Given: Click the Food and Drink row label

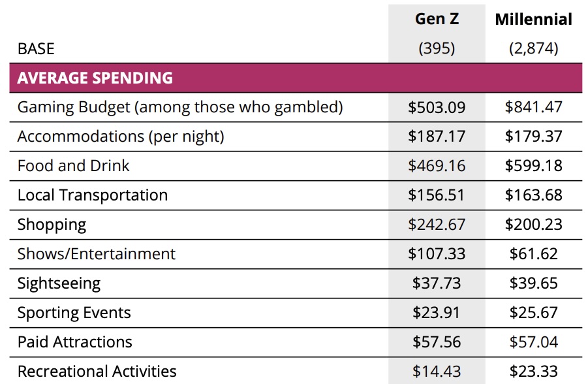Looking at the screenshot, I should (74, 166).
